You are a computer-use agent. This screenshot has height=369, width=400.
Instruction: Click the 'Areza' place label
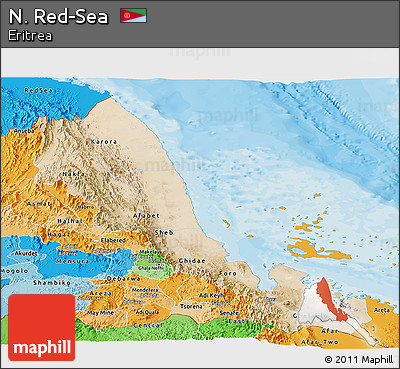(100, 293)
